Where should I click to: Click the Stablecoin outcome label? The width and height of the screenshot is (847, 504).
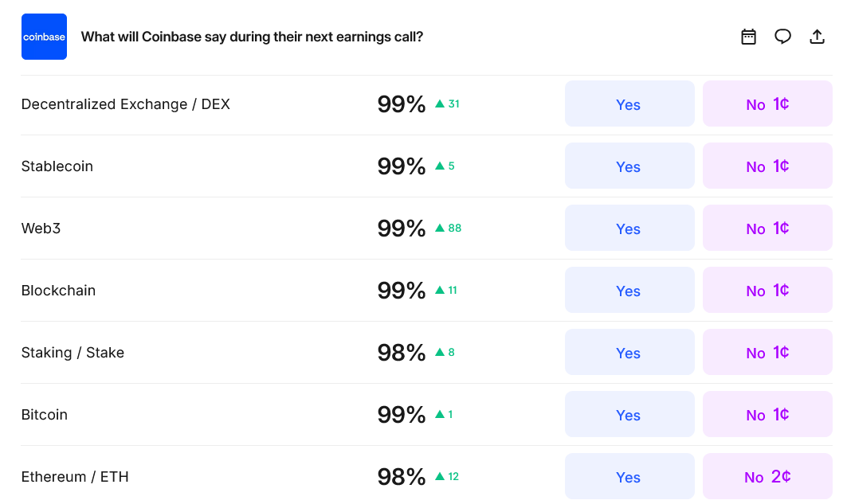pos(57,166)
